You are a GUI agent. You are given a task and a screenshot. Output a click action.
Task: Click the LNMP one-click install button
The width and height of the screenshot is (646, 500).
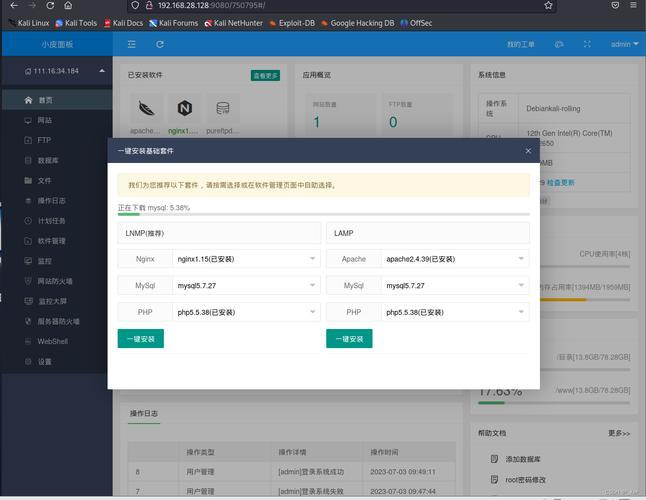point(141,339)
